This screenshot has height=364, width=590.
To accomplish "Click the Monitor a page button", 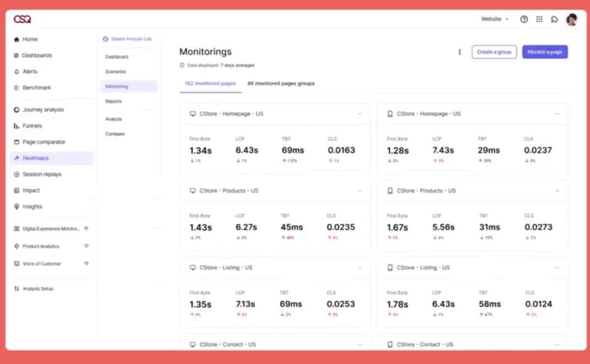I will click(545, 52).
